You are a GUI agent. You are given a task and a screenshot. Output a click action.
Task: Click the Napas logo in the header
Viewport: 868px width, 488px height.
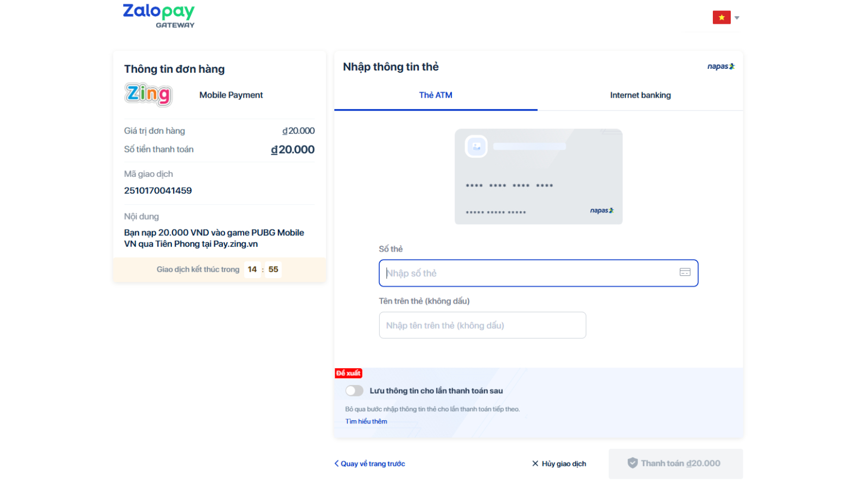click(x=720, y=67)
